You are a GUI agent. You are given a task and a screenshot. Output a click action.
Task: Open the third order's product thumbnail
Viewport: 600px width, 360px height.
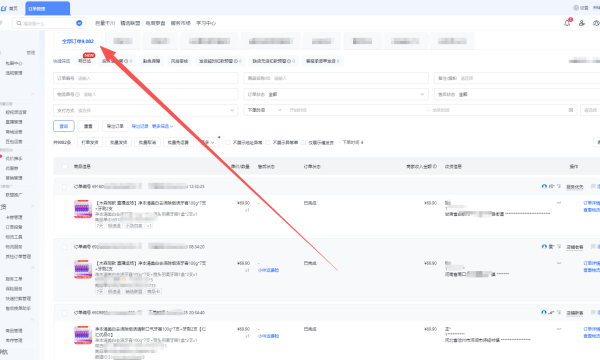tap(83, 335)
